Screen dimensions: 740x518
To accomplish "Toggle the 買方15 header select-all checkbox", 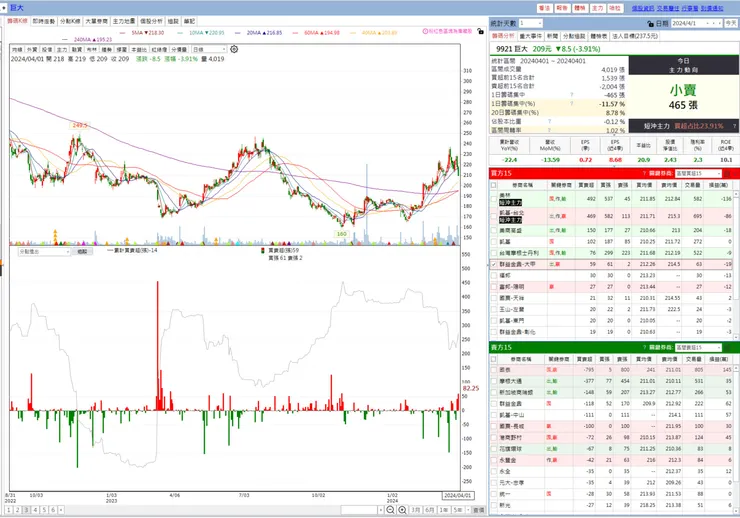I will coord(494,185).
